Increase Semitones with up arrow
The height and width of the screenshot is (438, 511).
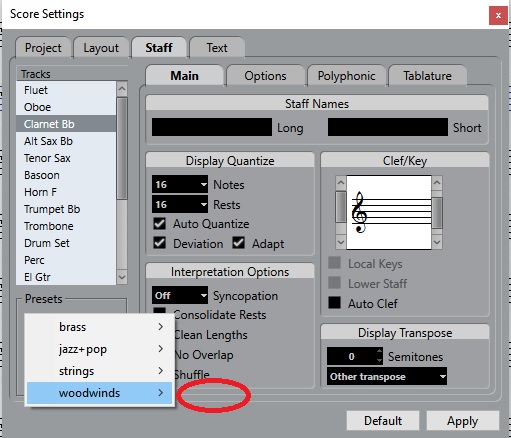pos(379,352)
